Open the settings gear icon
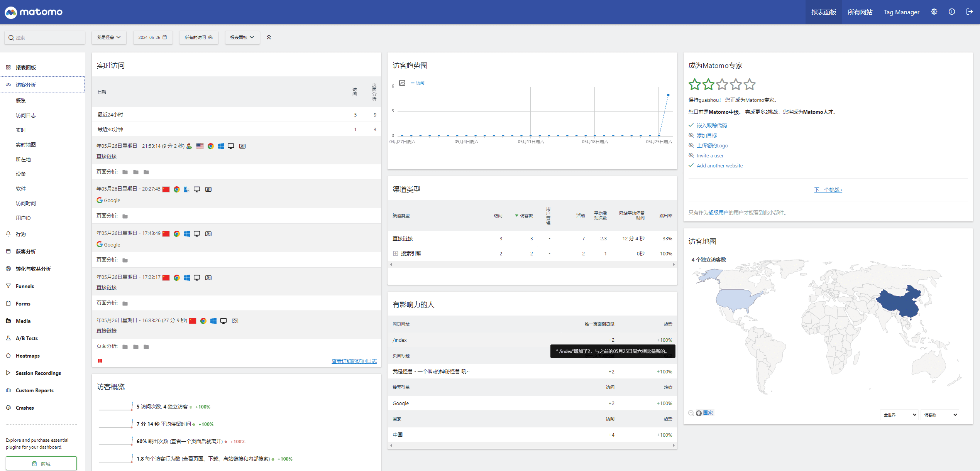Viewport: 980px width, 471px height. pos(934,12)
